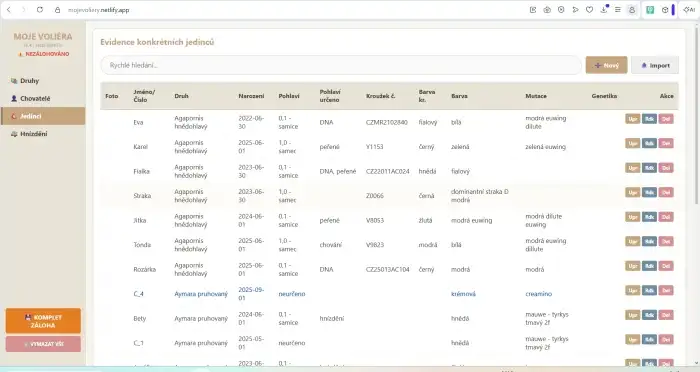
Task: Click the Mutace column header
Action: [536, 96]
